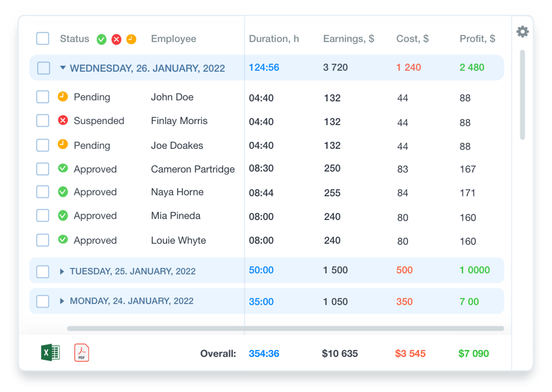This screenshot has width=552, height=392.
Task: Sort by the Profit, $ column header
Action: pyautogui.click(x=478, y=39)
